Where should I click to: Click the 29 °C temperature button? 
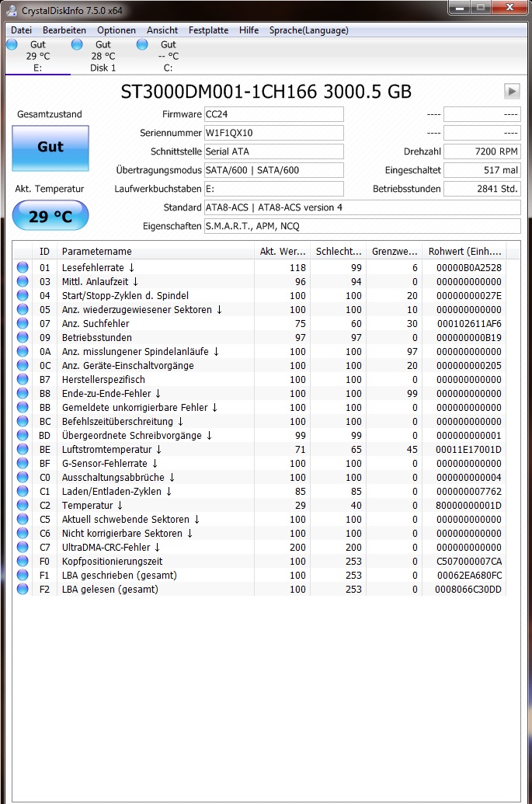[50, 216]
